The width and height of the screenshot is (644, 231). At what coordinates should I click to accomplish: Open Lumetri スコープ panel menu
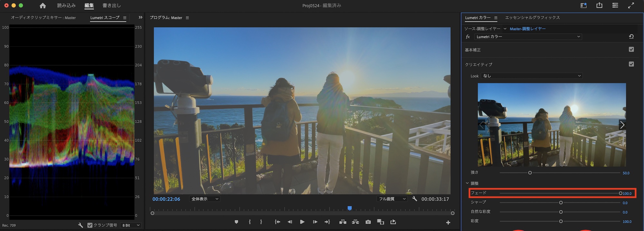click(x=125, y=18)
